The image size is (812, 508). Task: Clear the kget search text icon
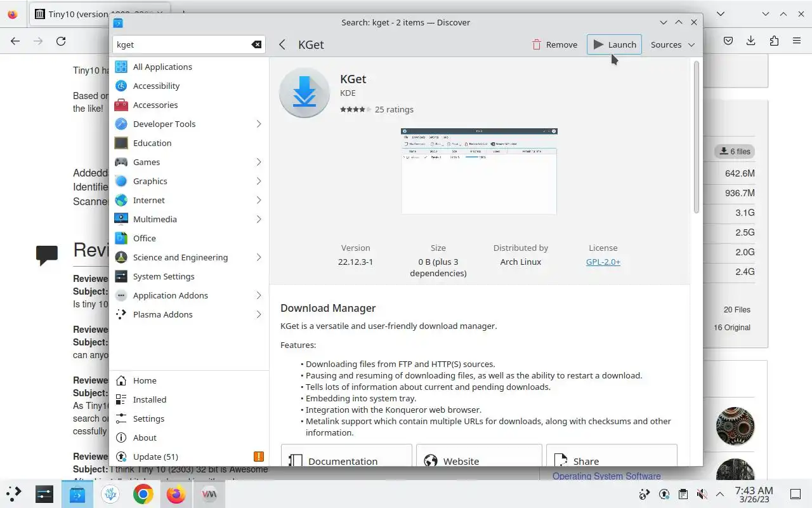click(x=256, y=44)
